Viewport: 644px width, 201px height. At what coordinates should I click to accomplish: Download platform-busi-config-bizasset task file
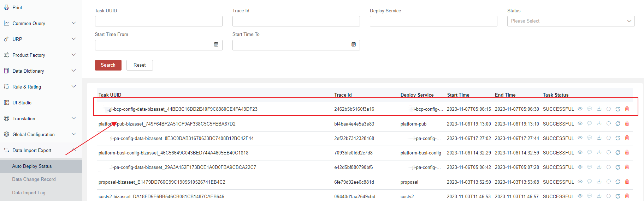click(x=599, y=152)
